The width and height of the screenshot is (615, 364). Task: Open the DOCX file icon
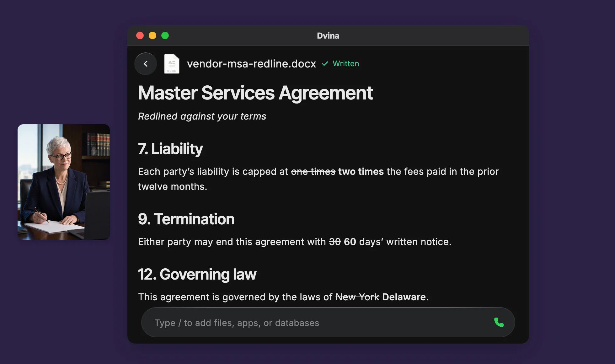(172, 64)
